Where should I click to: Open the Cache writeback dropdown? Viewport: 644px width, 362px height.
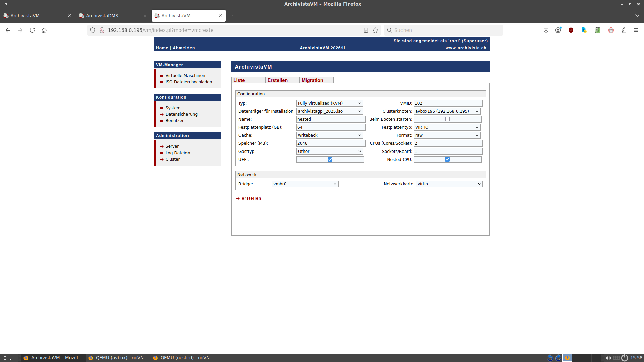pyautogui.click(x=329, y=135)
